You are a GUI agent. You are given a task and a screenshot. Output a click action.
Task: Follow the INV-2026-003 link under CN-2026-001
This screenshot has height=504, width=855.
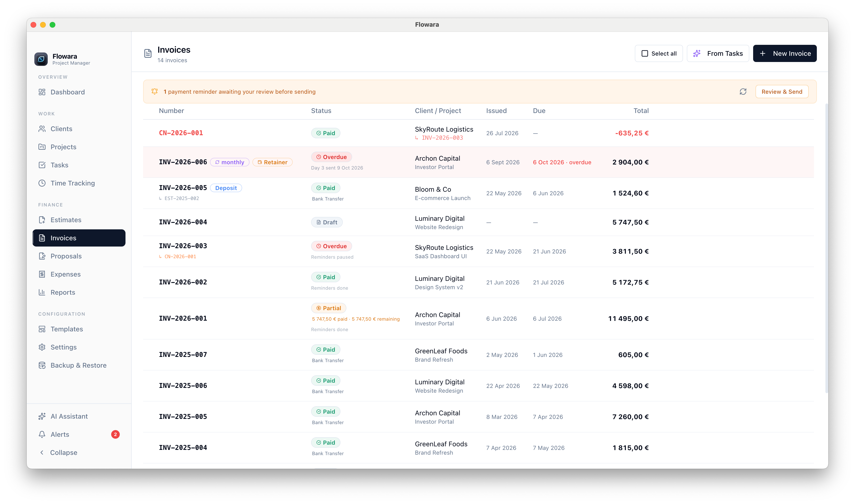click(x=442, y=138)
